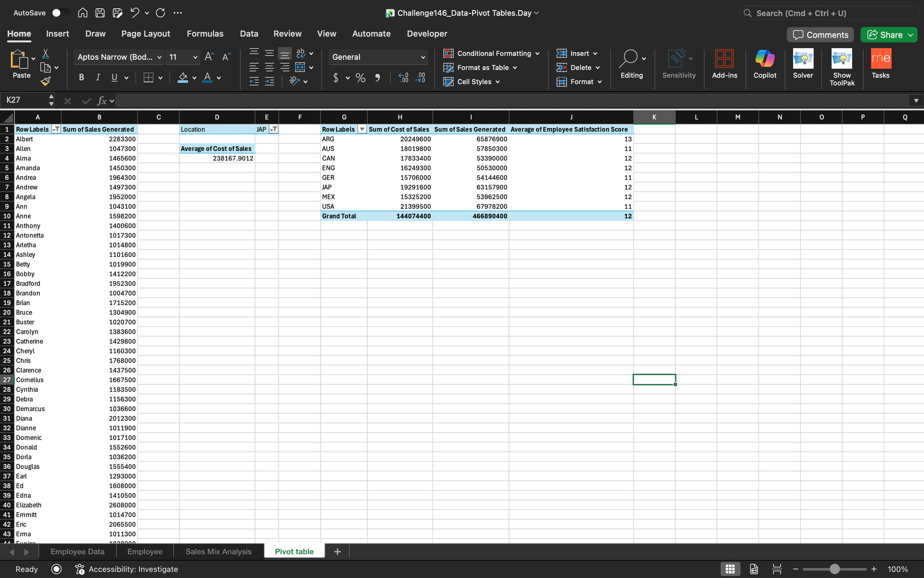Expand the General number format dropdown
924x578 pixels.
(423, 57)
